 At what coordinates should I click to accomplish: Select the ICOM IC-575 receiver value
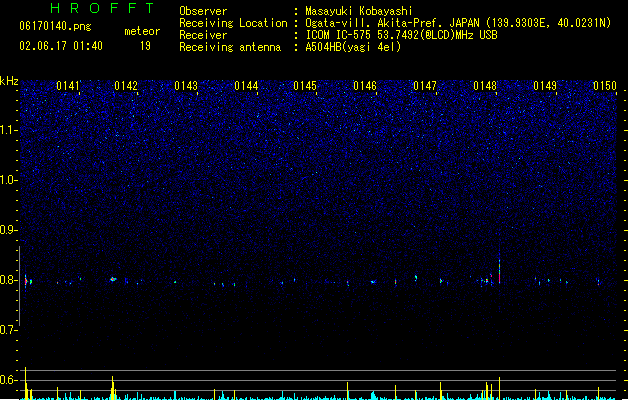point(402,35)
